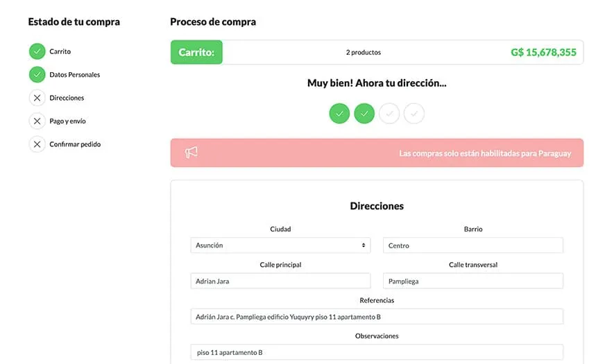Click the X icon beside Confirmar pedido
The image size is (614, 364).
coord(37,144)
